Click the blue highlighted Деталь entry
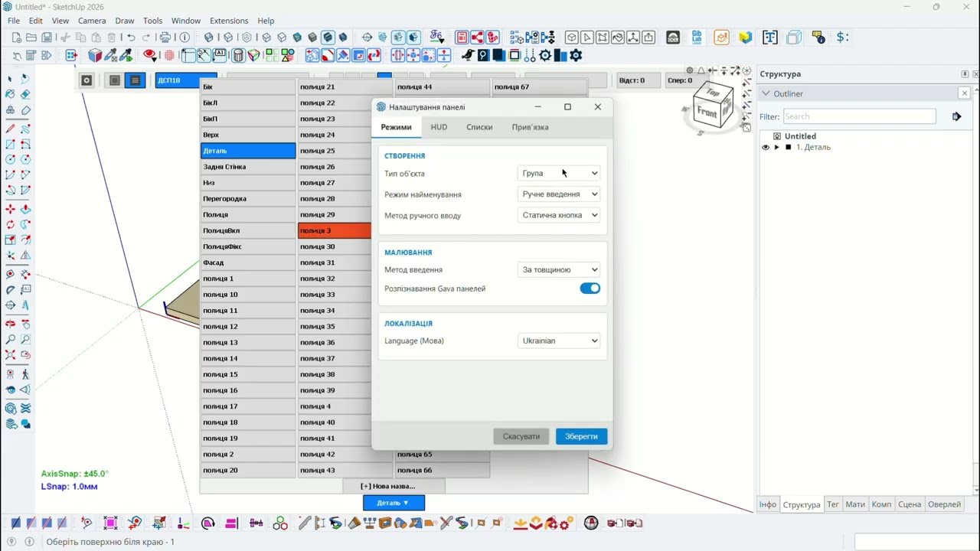This screenshot has width=980, height=551. (248, 151)
